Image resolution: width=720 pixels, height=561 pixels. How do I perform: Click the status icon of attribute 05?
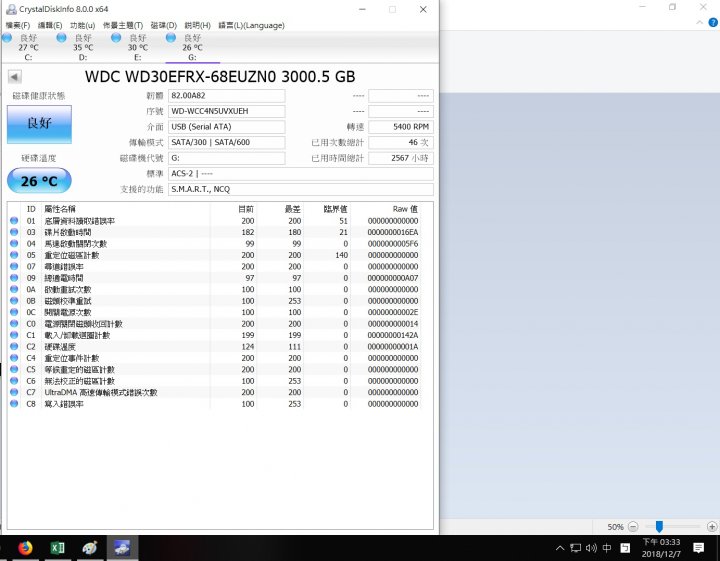[x=14, y=255]
